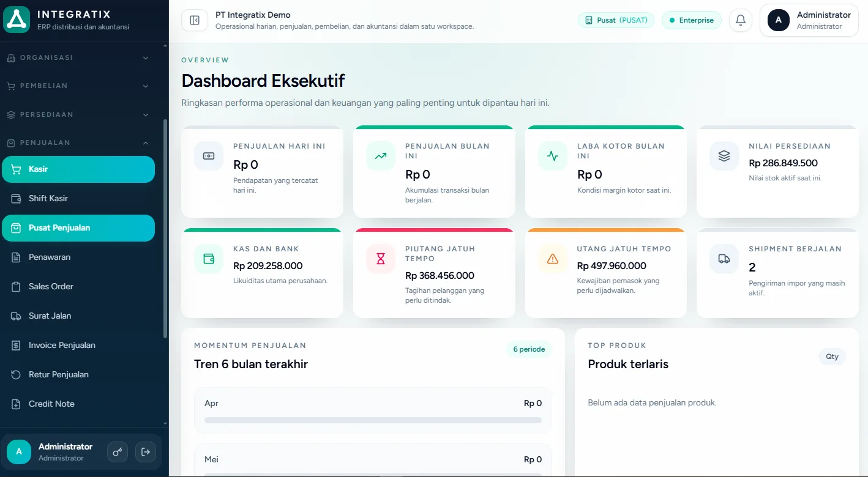Click the Rp 497.960.000 payables value
Image resolution: width=868 pixels, height=477 pixels.
point(612,266)
